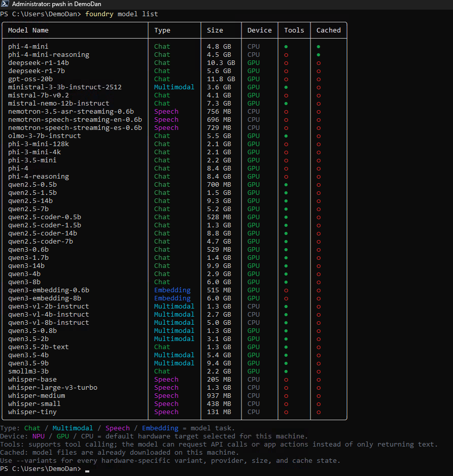Select the qwen2.5-coder-1.5b model name
Image resolution: width=453 pixels, height=476 pixels.
pos(45,225)
